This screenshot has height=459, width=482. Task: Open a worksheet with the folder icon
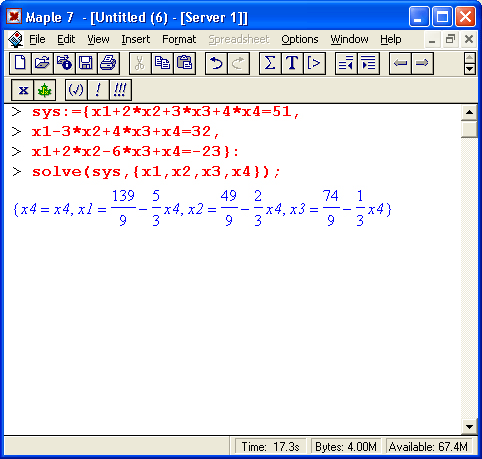(x=42, y=63)
